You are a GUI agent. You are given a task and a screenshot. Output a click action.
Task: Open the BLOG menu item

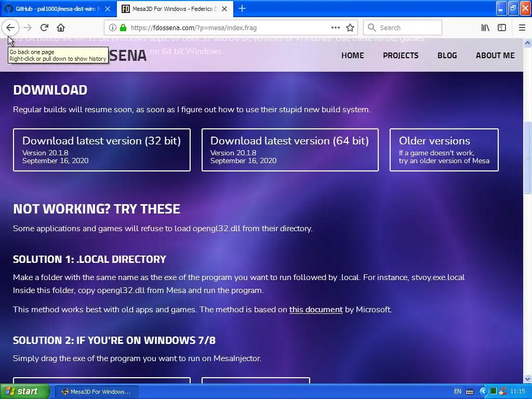point(447,55)
